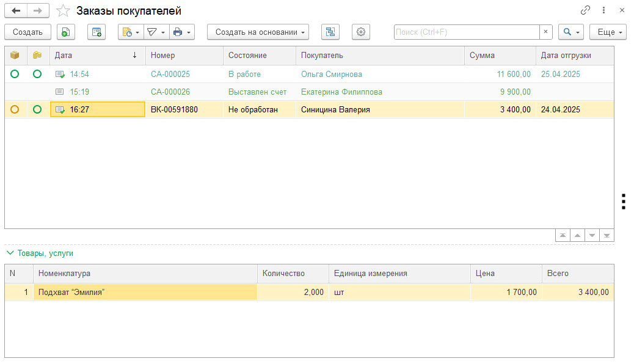
Task: Click the Цена column header
Action: (506, 274)
